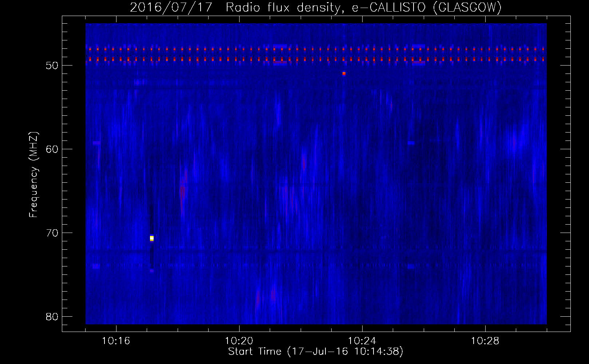The image size is (589, 364).
Task: Click the Start Time axis label
Action: (316, 352)
